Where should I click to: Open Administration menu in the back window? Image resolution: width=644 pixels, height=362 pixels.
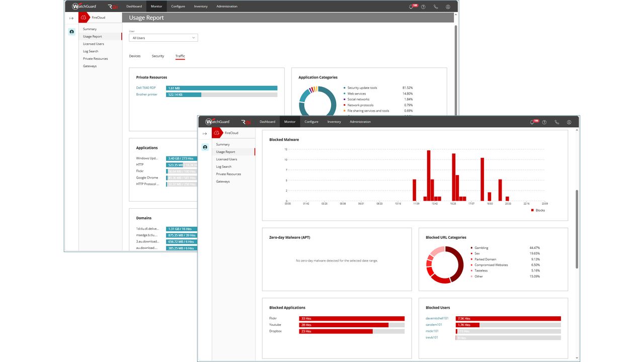point(227,7)
